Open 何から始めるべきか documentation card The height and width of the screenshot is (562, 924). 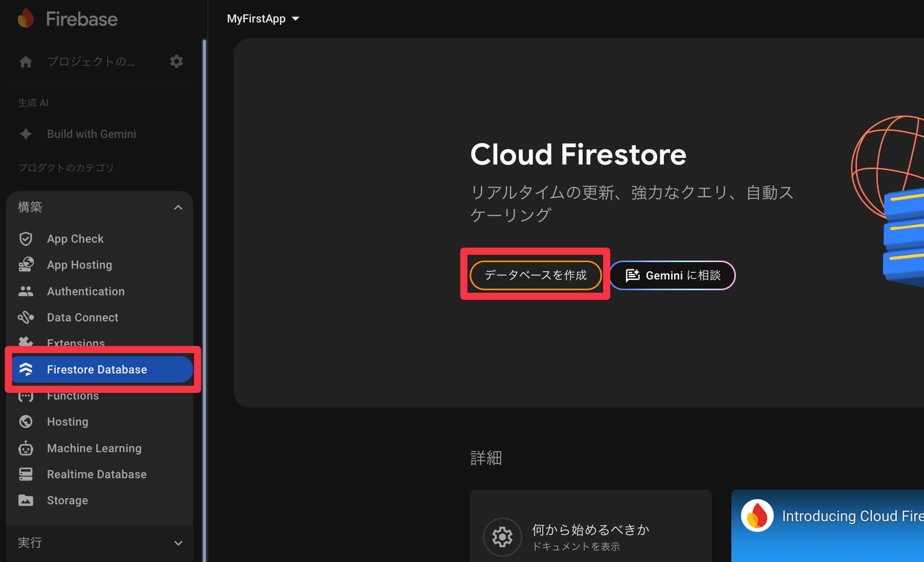pyautogui.click(x=591, y=526)
